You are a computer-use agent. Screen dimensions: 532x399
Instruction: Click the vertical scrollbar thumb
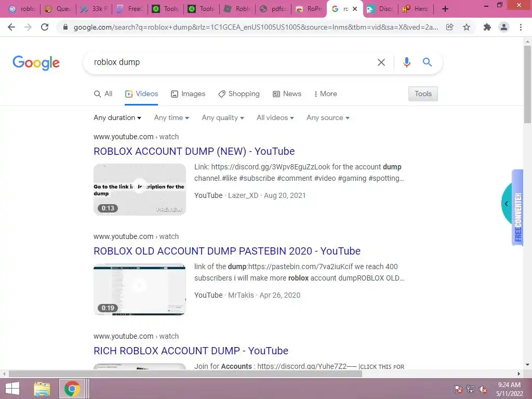pyautogui.click(x=527, y=85)
